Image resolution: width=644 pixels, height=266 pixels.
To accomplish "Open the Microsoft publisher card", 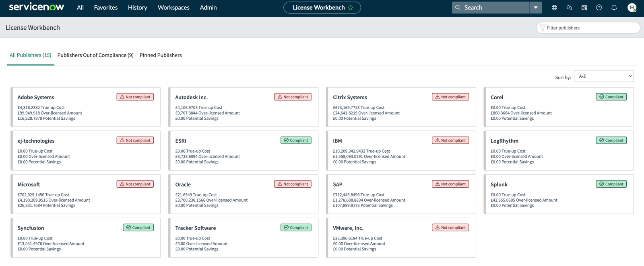I will click(86, 194).
